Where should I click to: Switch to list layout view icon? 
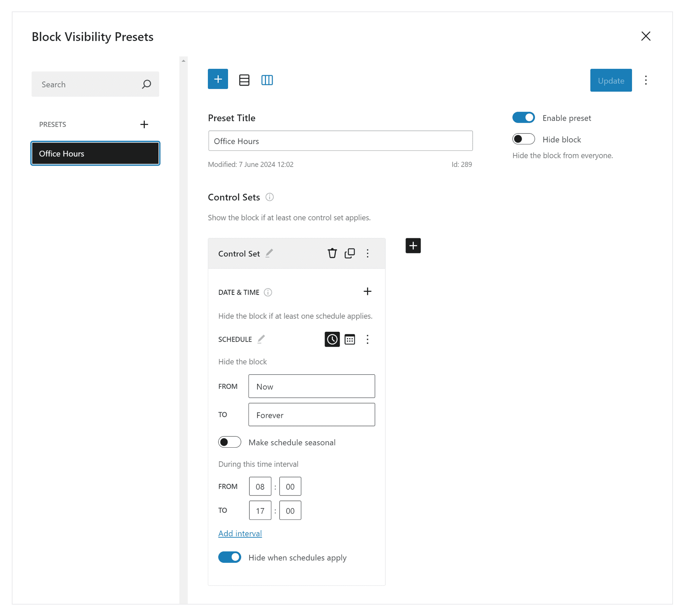(244, 80)
